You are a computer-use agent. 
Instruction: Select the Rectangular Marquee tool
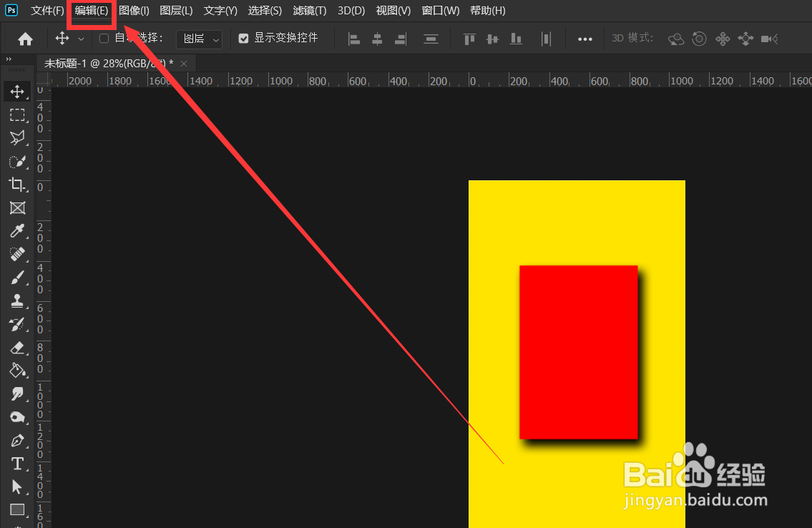coord(17,115)
